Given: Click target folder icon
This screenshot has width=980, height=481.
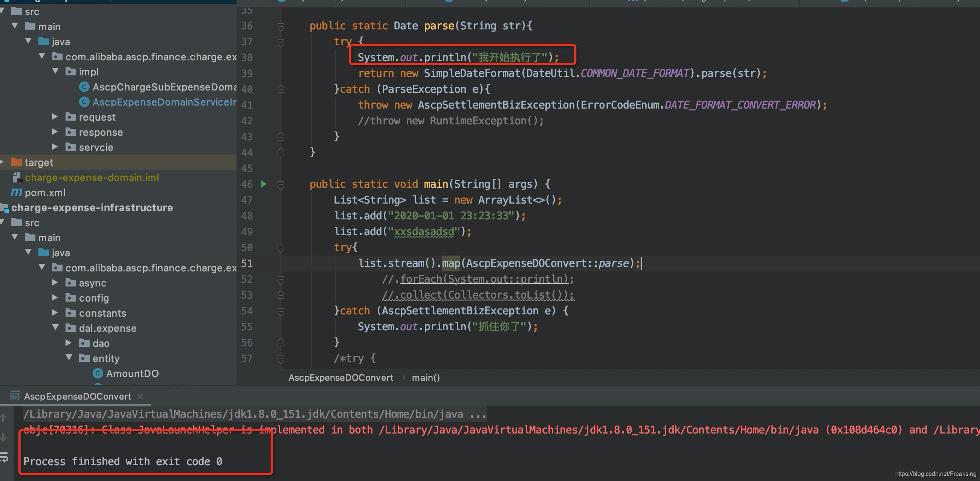Looking at the screenshot, I should (16, 162).
